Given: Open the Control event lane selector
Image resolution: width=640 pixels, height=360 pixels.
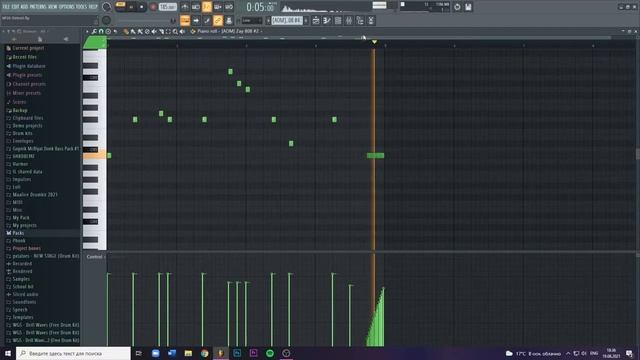Looking at the screenshot, I should (x=94, y=257).
